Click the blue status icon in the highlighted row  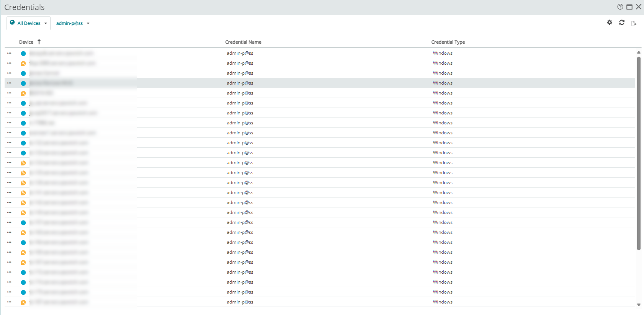[x=23, y=83]
